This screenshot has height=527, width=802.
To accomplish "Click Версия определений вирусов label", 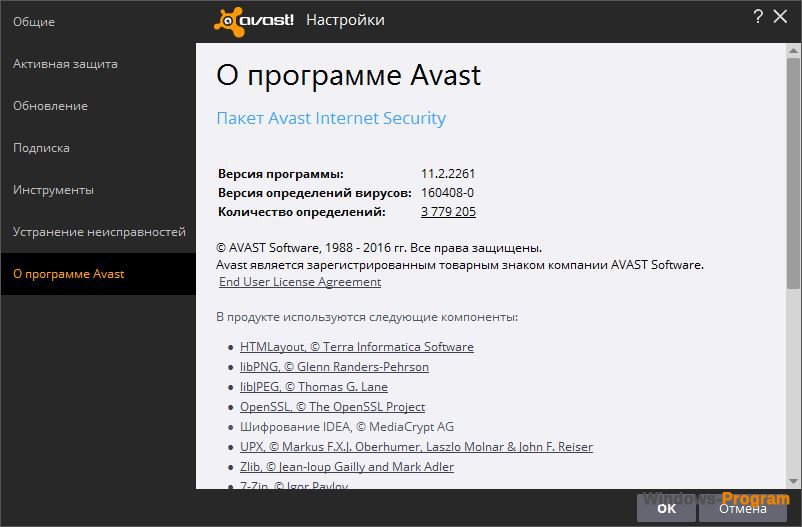I will [x=315, y=193].
